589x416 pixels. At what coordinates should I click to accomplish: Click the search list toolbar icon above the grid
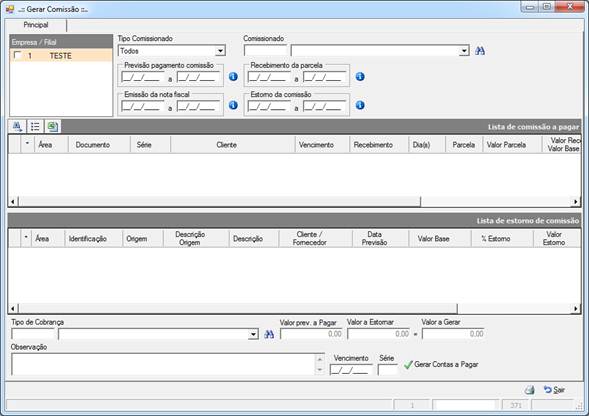point(17,127)
